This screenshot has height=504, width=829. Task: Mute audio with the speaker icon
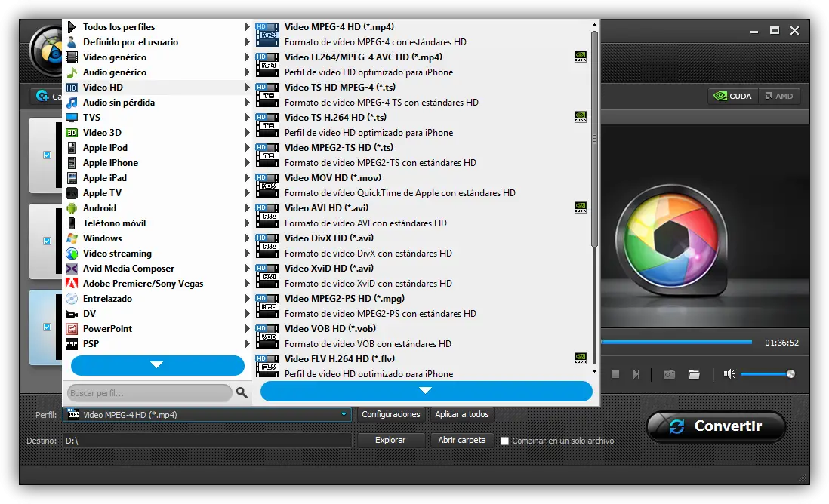pos(729,374)
